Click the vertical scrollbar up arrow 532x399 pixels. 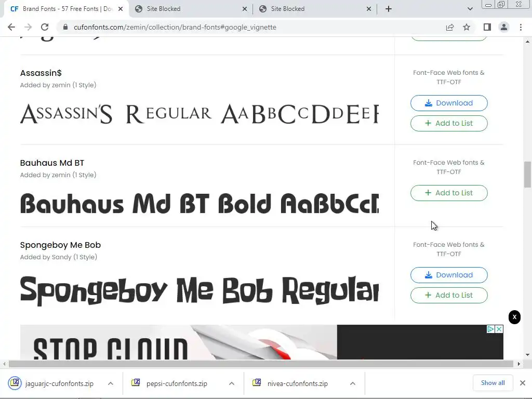click(527, 42)
